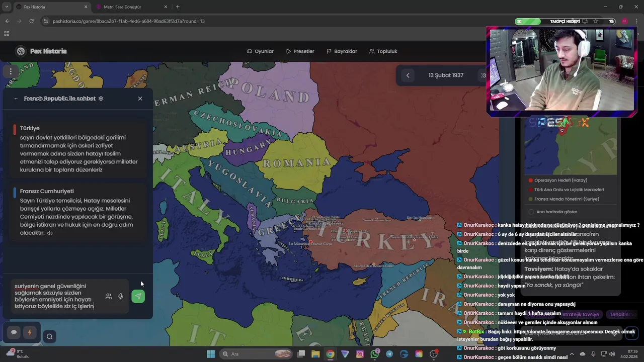
Task: Click the Fransız Cumhuriyeti message heading
Action: (47, 192)
